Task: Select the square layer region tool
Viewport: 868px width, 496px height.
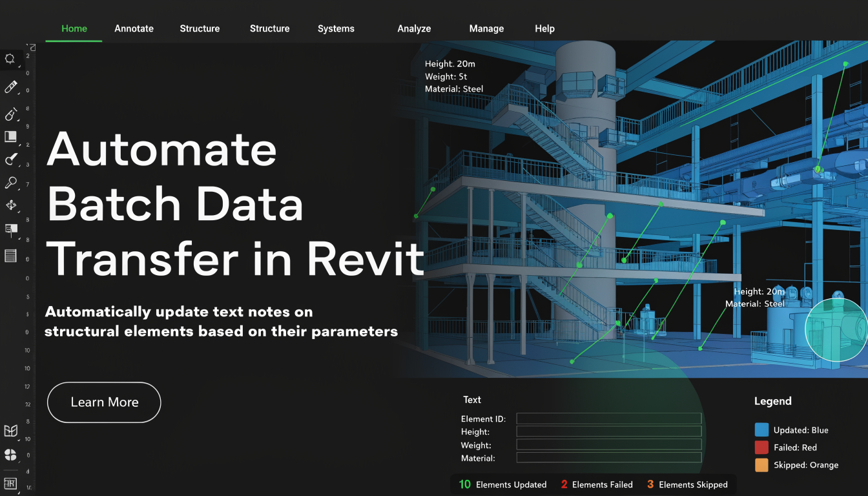Action: pos(10,136)
